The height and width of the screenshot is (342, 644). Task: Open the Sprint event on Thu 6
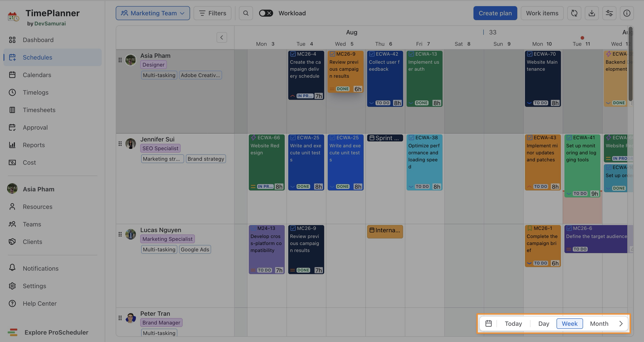[385, 138]
